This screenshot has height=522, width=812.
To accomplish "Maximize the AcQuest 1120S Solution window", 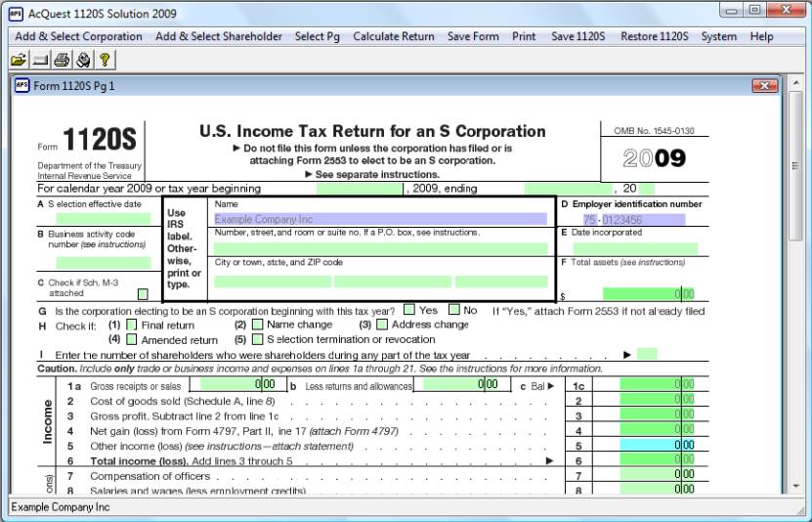I will [754, 11].
